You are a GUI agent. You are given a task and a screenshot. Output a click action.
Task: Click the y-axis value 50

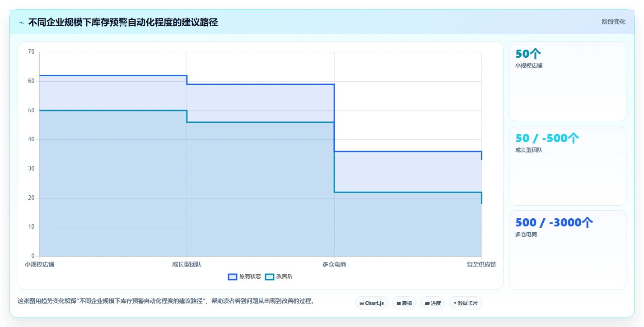pos(31,111)
